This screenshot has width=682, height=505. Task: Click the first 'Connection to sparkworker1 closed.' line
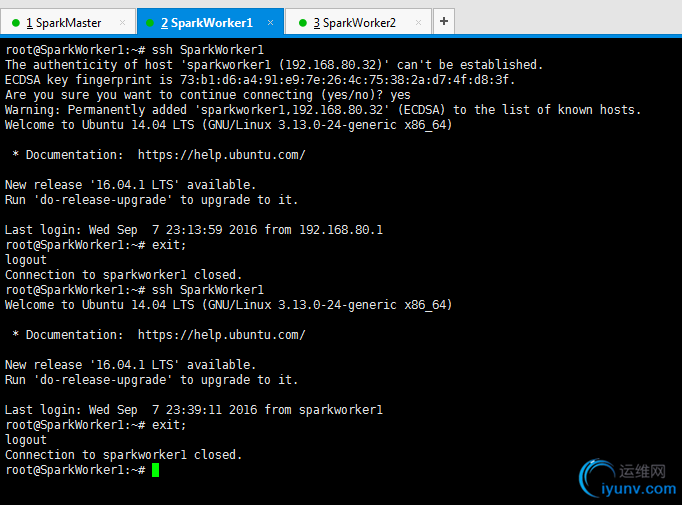click(x=123, y=275)
